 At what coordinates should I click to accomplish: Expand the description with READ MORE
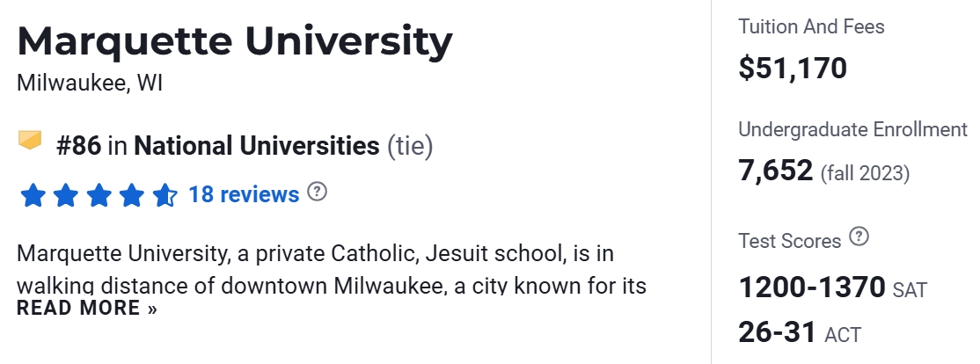point(87,309)
